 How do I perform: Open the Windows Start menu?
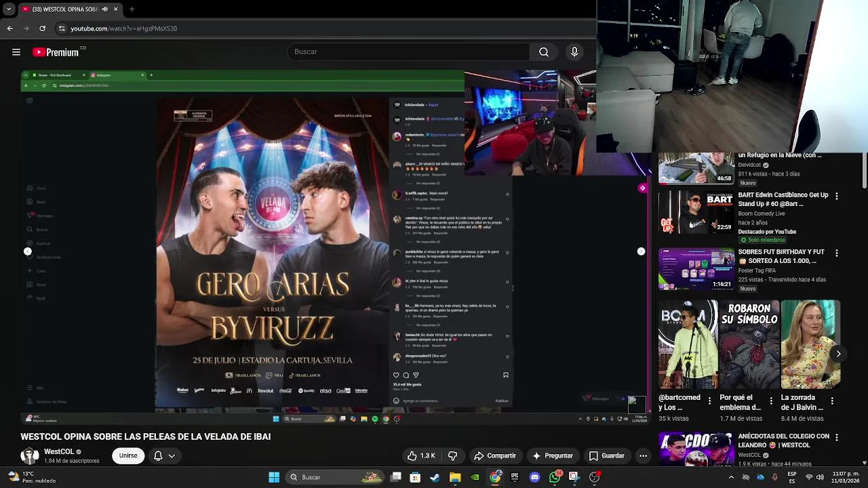(274, 477)
